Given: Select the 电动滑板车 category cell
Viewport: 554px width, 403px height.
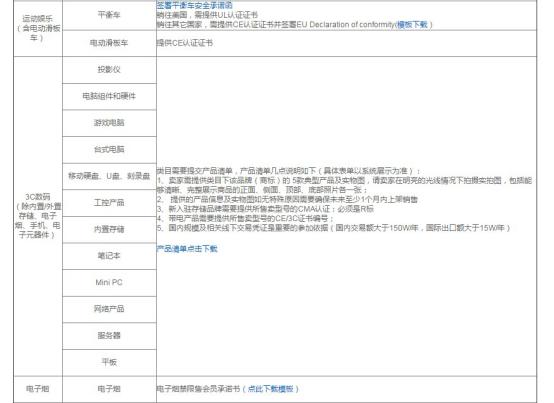Looking at the screenshot, I should click(109, 43).
